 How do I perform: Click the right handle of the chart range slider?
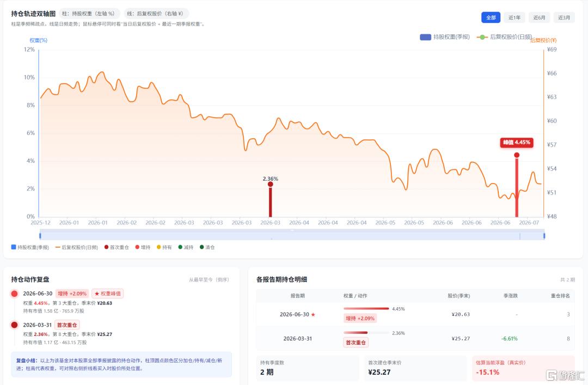click(x=544, y=236)
